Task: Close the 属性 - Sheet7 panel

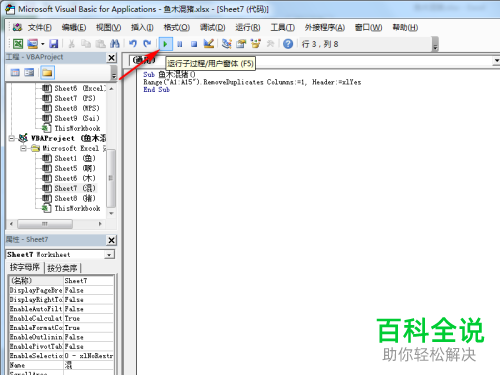Action: click(112, 240)
